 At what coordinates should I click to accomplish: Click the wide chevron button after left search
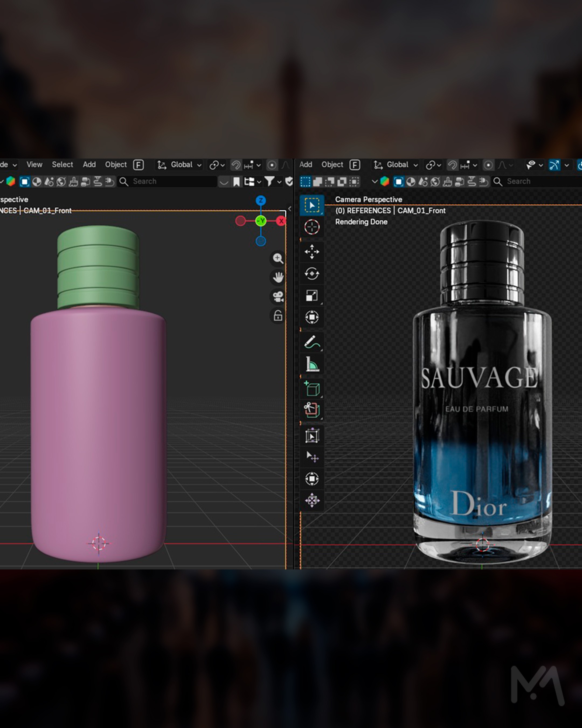point(223,182)
